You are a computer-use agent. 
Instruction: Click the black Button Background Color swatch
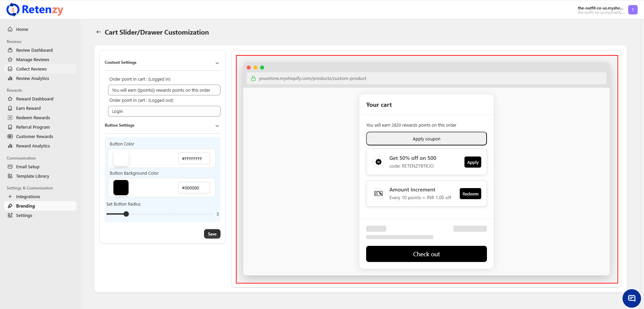pos(121,188)
